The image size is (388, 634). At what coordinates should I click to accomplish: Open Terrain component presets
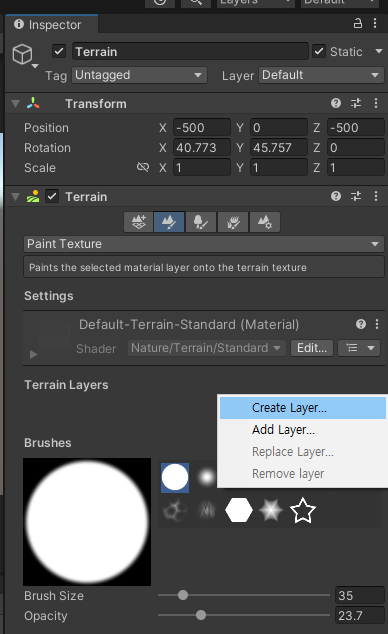(x=356, y=196)
